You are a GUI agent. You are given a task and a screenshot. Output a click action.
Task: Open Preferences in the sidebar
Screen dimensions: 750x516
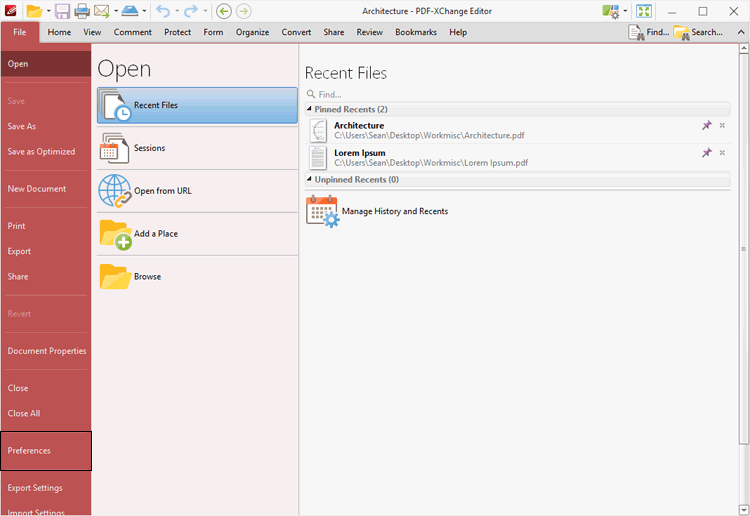coord(46,450)
